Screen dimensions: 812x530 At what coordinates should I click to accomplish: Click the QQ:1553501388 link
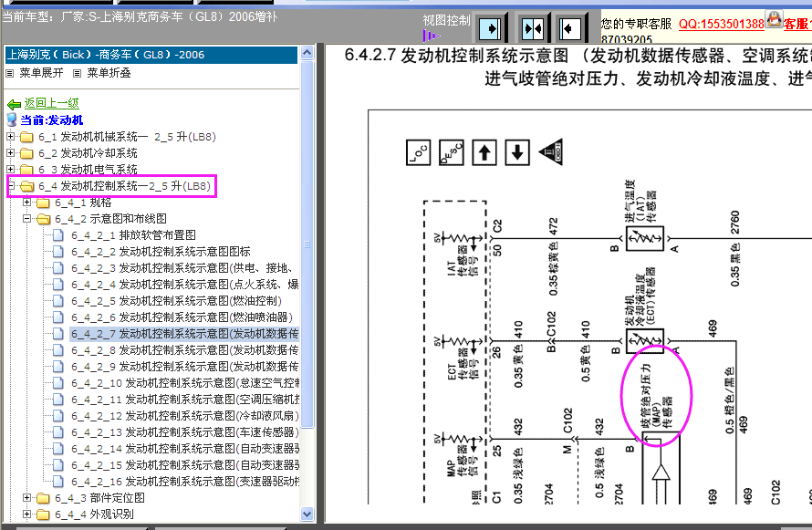coord(722,25)
